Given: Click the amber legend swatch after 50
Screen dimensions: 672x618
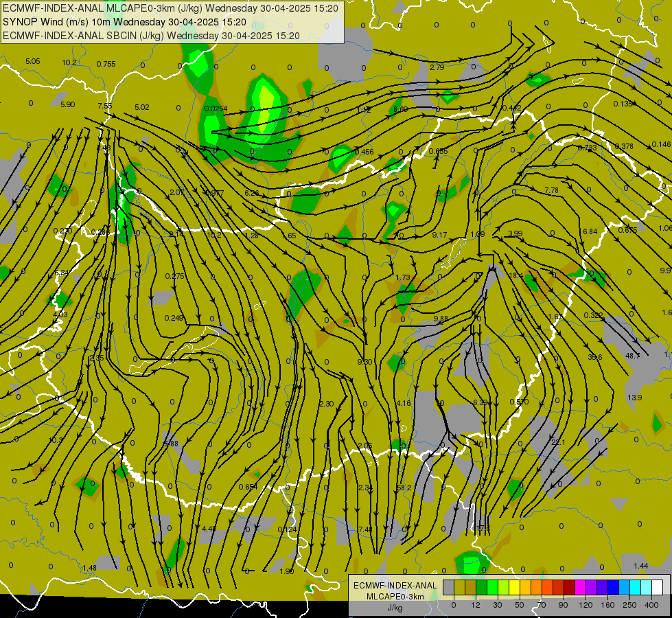Looking at the screenshot, I should [x=525, y=588].
